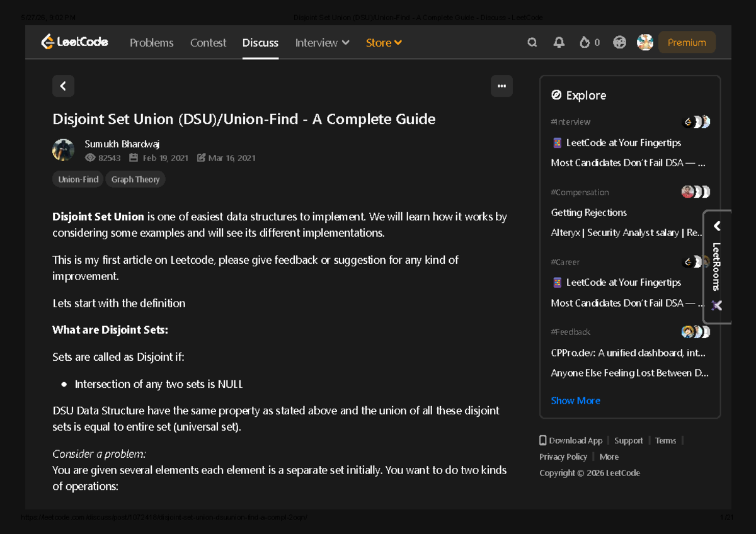Open the Contest nav item
756x534 pixels.
[208, 43]
